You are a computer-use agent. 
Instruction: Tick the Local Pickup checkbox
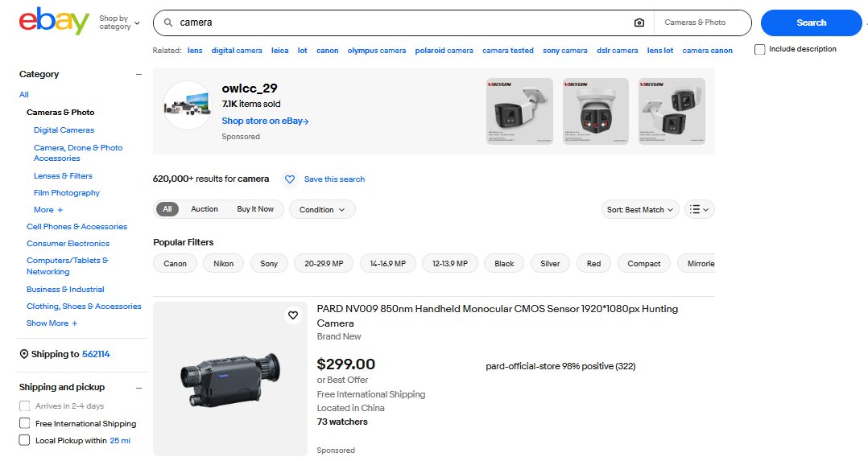click(x=25, y=440)
